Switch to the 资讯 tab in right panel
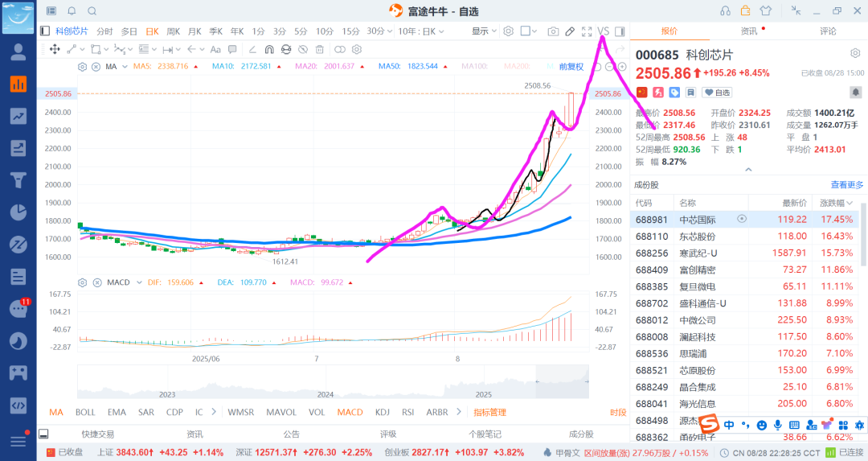Screen dimensions: 868x461 point(749,31)
